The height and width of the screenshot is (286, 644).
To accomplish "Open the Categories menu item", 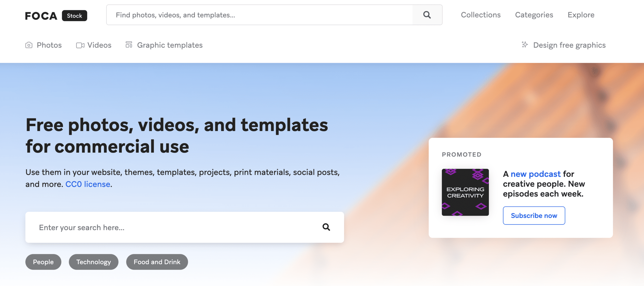I will [534, 15].
